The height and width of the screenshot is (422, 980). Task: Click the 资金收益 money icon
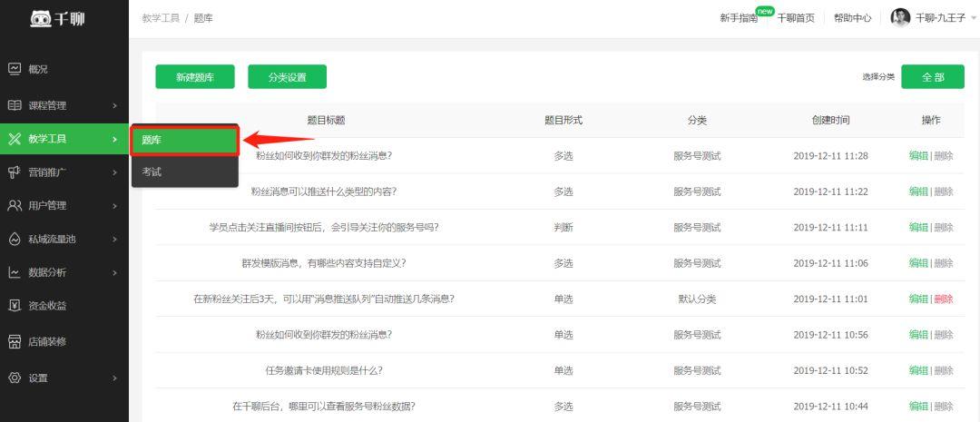click(x=15, y=306)
